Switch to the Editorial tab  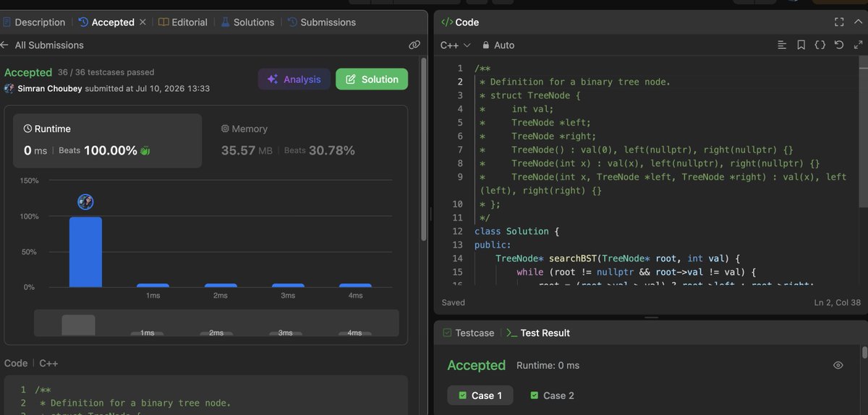point(183,22)
